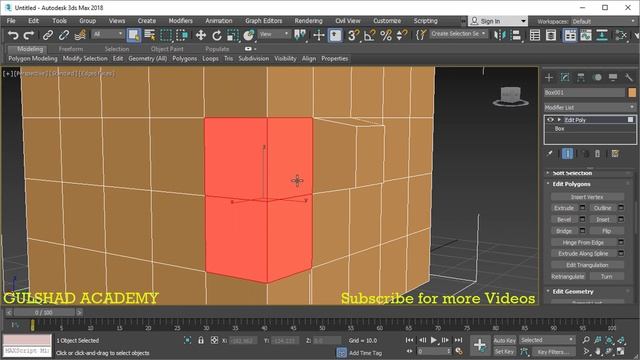This screenshot has width=640, height=360.
Task: Activate the Select and Move tool
Action: [x=200, y=35]
